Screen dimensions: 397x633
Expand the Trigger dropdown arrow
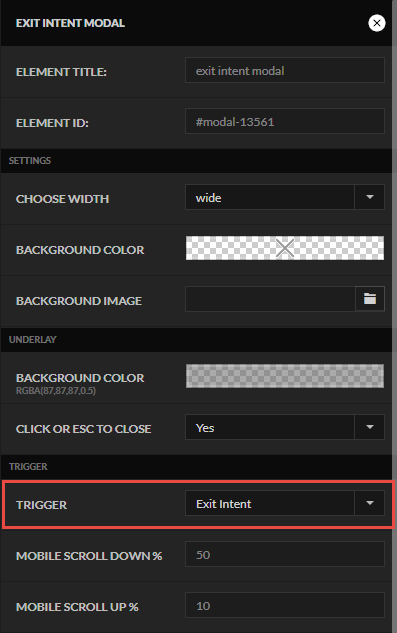point(370,503)
